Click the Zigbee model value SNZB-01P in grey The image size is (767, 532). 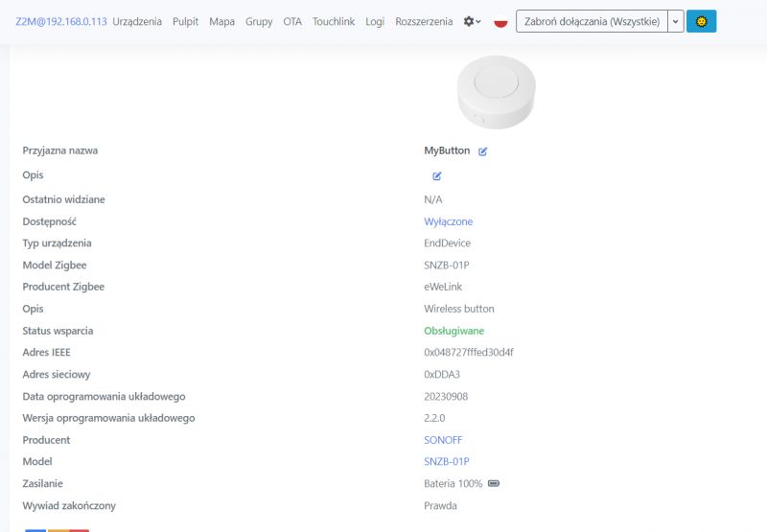click(446, 265)
